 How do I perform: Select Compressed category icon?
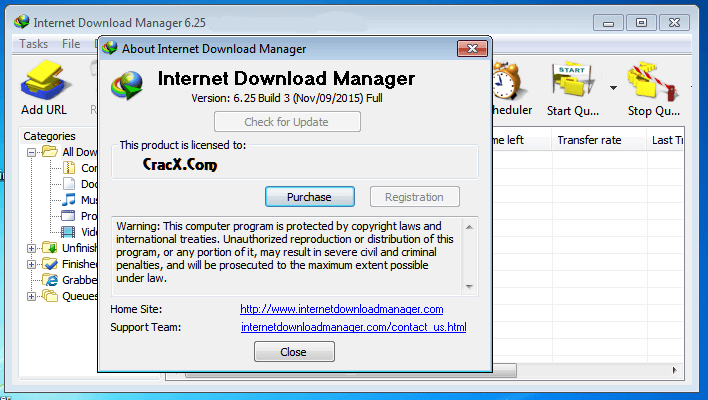[x=69, y=168]
